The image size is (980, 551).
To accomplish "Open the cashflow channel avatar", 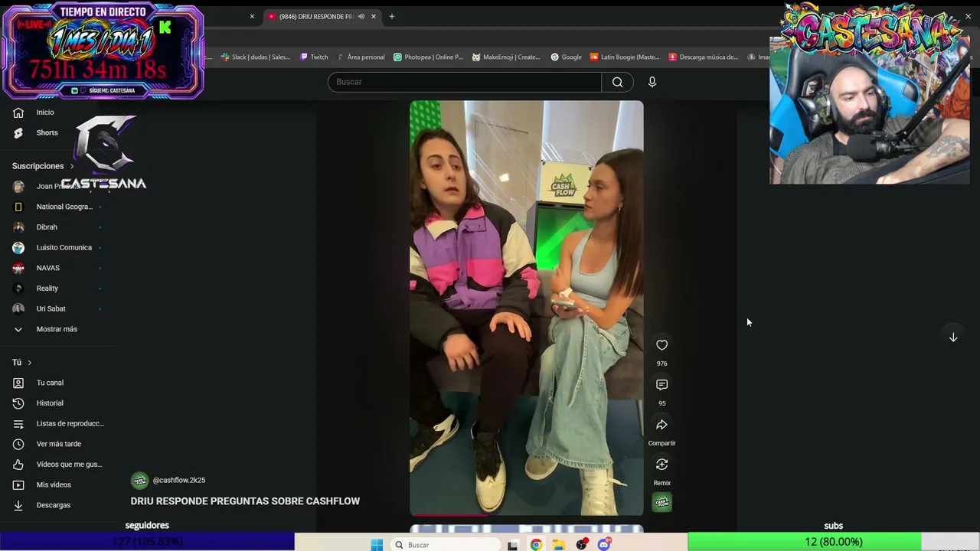I will click(139, 480).
